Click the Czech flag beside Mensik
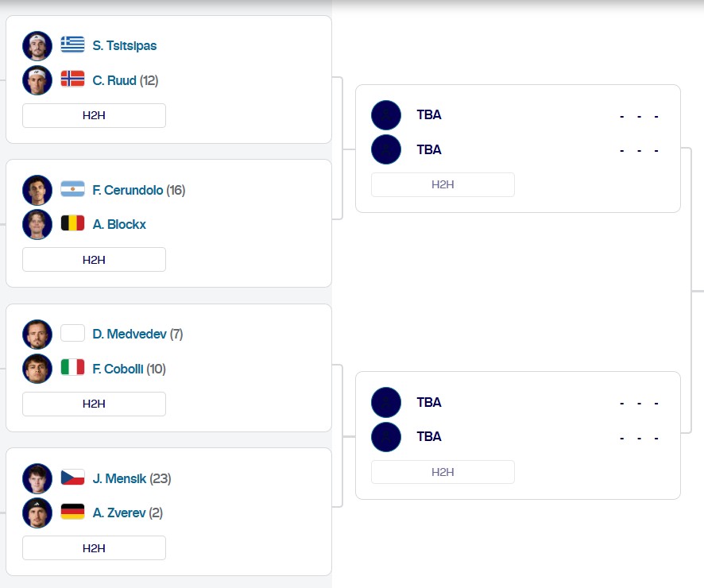 72,478
